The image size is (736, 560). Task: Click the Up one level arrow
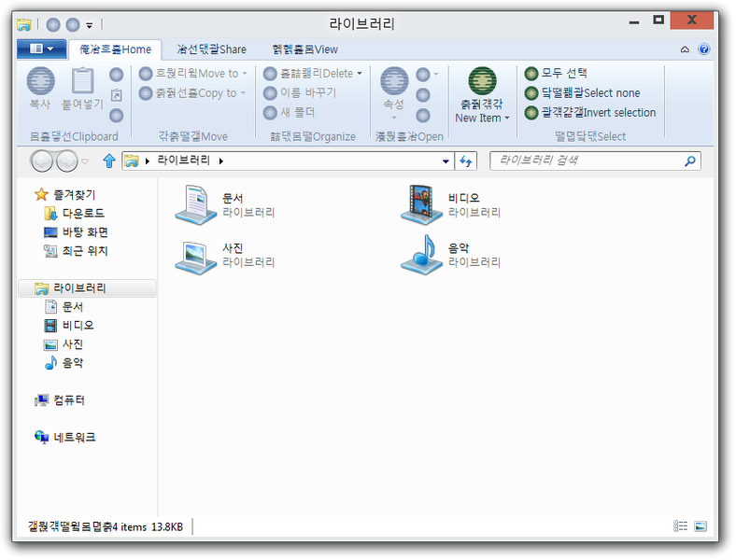pos(109,161)
